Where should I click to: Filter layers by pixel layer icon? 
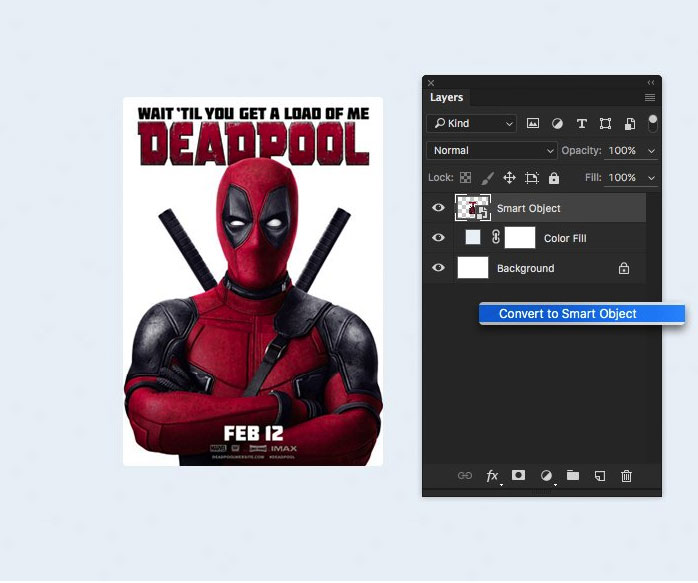click(533, 123)
